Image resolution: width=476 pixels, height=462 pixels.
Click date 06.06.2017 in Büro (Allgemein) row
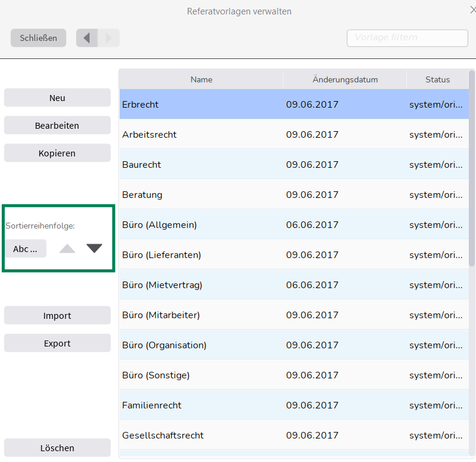312,224
